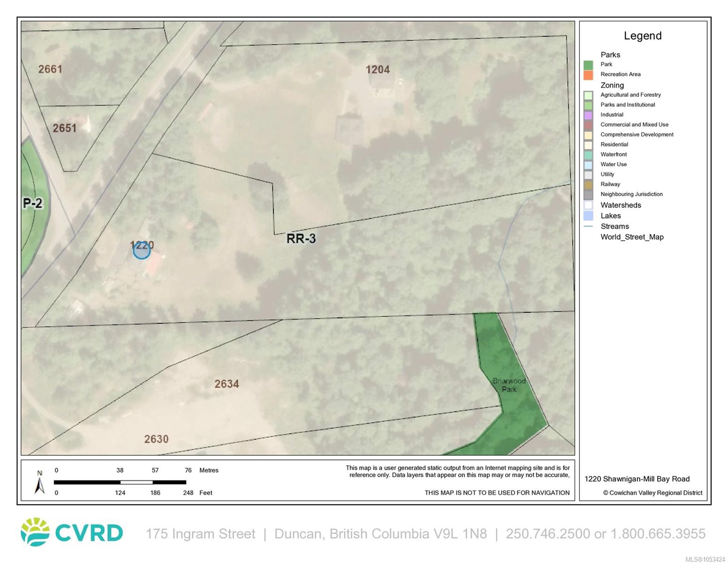
Task: Select Briarwood Park green area
Action: click(x=509, y=385)
